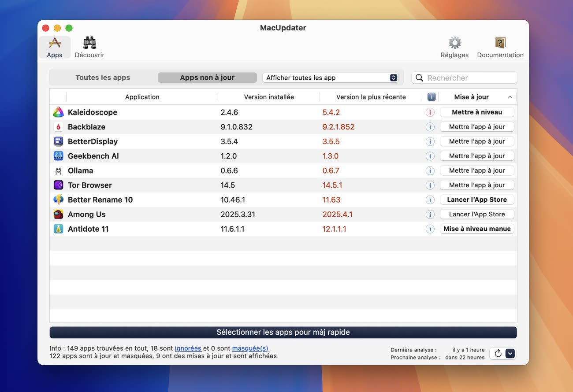Show info for Antidote 11 update
573x392 pixels.
[430, 229]
